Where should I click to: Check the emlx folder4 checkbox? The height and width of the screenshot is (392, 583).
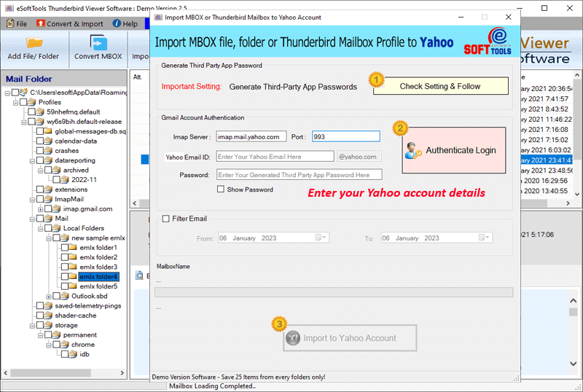pos(65,276)
